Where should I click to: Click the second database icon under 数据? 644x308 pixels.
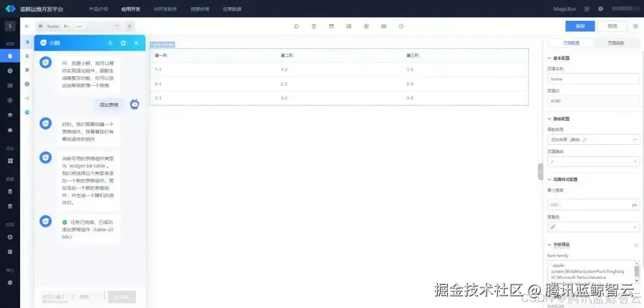pos(10,206)
